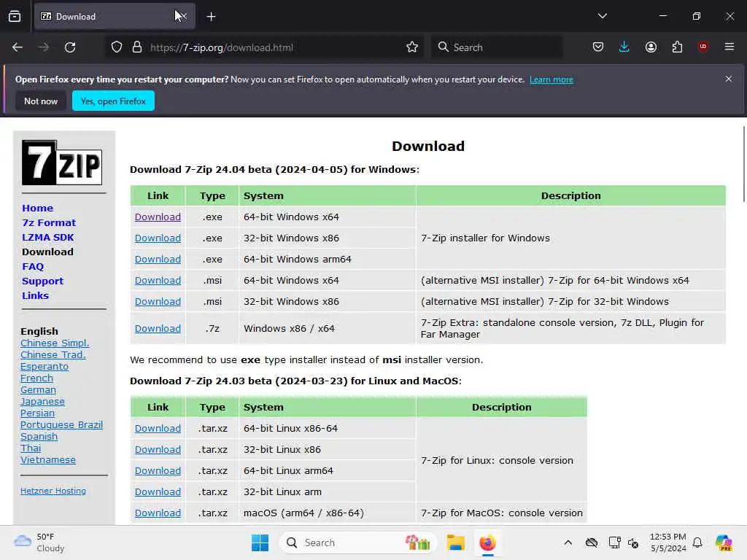
Task: Open Firefox account icon
Action: click(651, 47)
